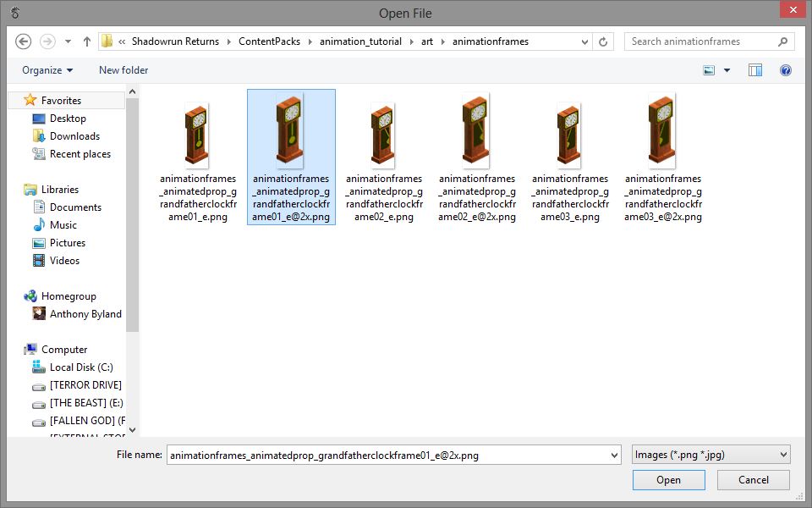Click the Forward navigation arrow
The height and width of the screenshot is (508, 812).
47,41
